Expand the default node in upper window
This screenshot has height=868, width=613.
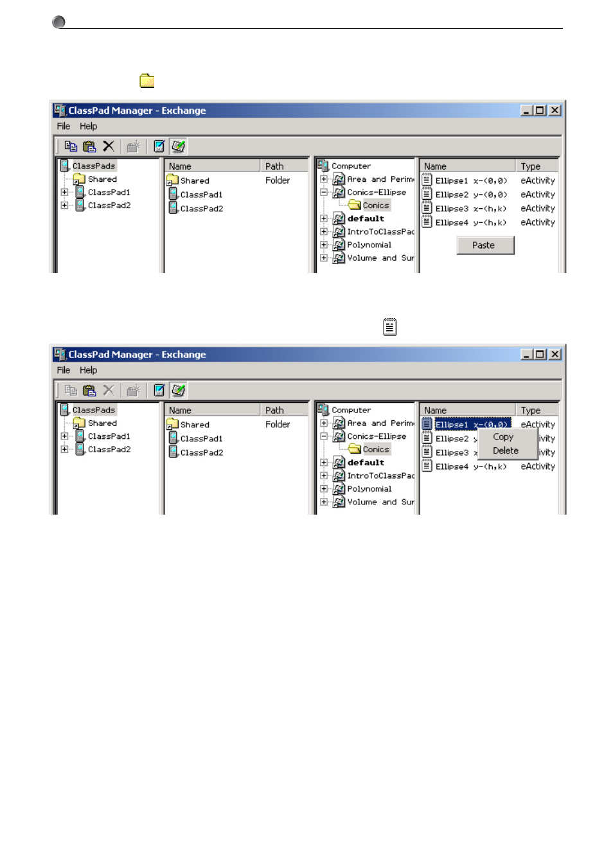coord(324,218)
